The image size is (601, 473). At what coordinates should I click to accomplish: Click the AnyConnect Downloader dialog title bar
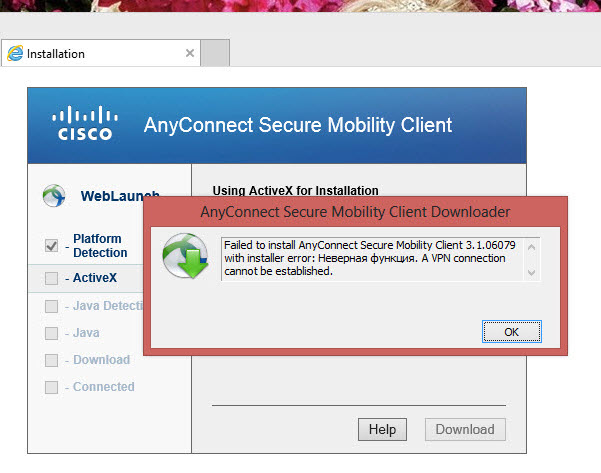tap(355, 212)
